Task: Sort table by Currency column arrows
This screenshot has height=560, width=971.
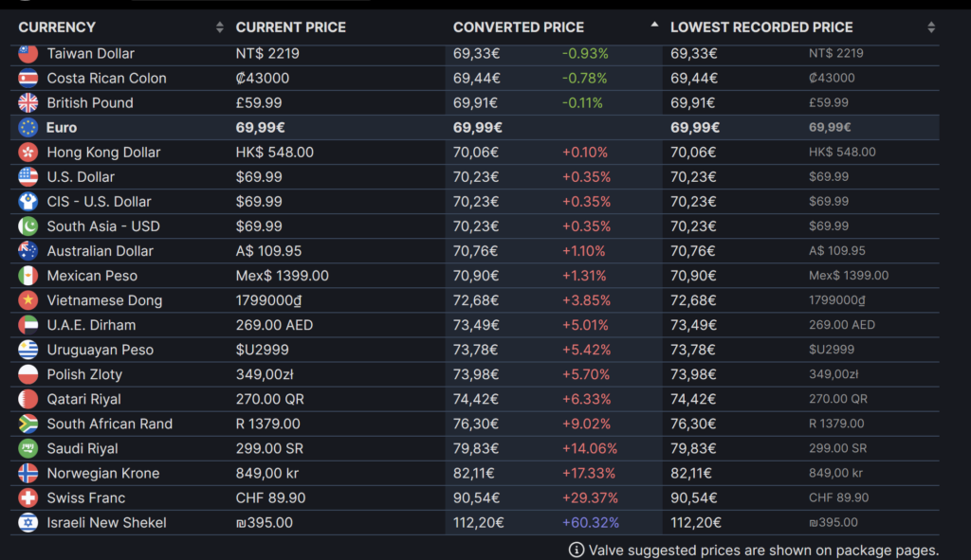Action: (x=220, y=27)
